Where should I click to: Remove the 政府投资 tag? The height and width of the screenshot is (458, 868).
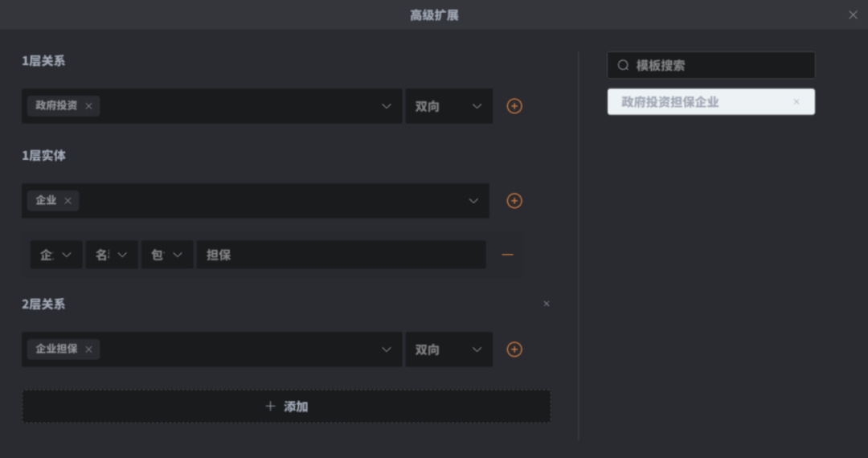88,106
